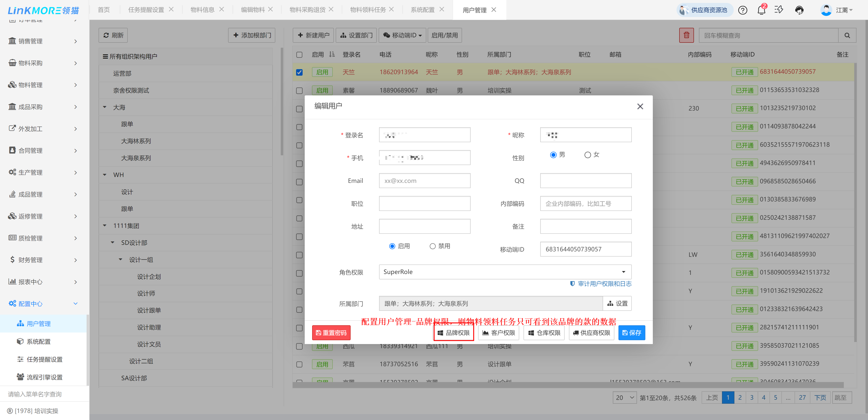Viewport: 868px width, 420px height.
Task: Select the 禁用 status radio button
Action: (x=432, y=246)
